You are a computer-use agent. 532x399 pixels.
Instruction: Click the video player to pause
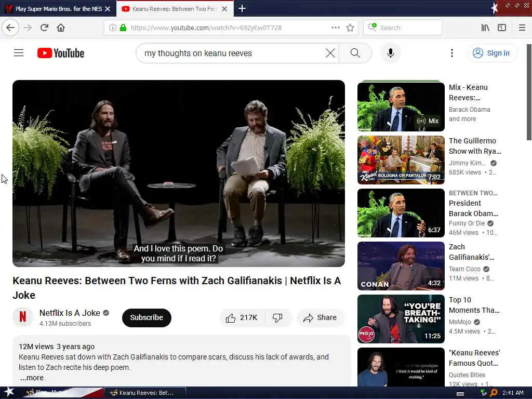pos(179,173)
